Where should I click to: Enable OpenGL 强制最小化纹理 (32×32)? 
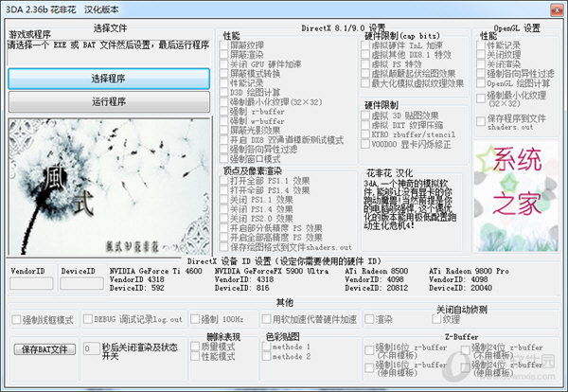pos(481,98)
